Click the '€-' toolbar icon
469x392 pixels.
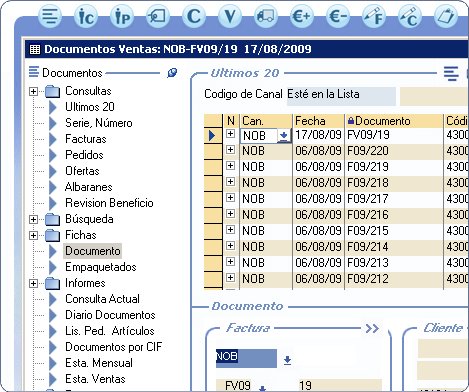click(338, 16)
